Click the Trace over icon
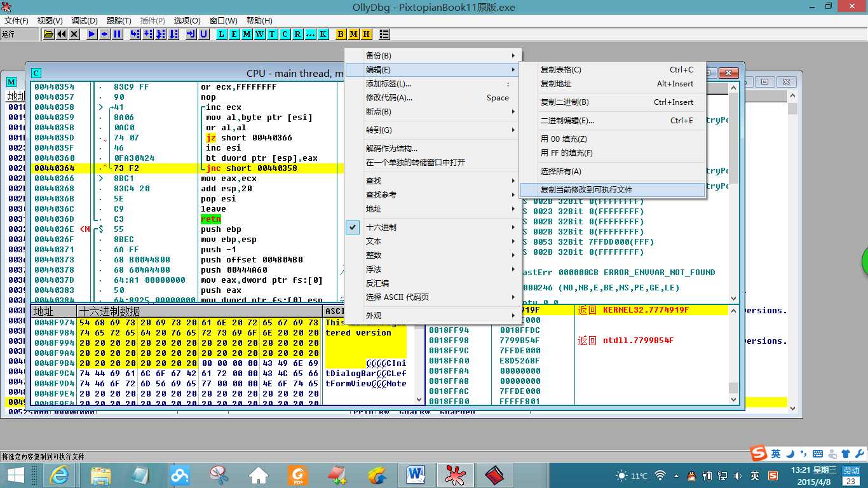The image size is (868, 488). click(173, 34)
